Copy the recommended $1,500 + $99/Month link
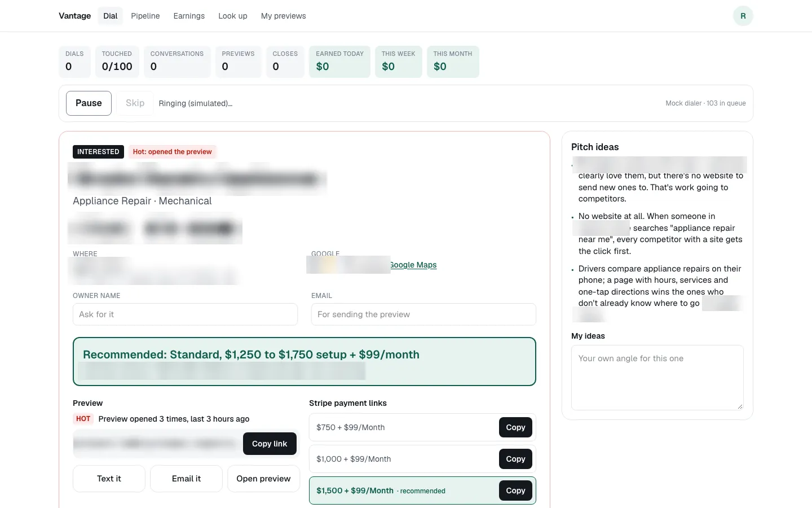The width and height of the screenshot is (812, 508). coord(515,491)
